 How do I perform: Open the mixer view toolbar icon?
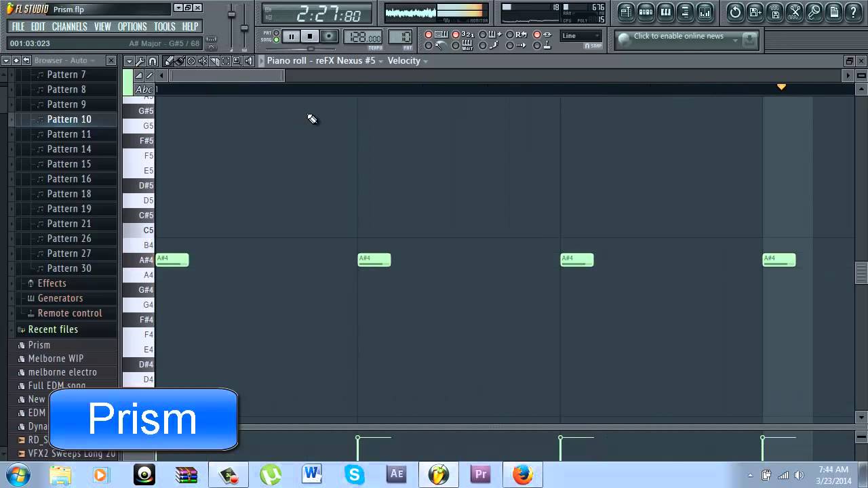tap(705, 12)
